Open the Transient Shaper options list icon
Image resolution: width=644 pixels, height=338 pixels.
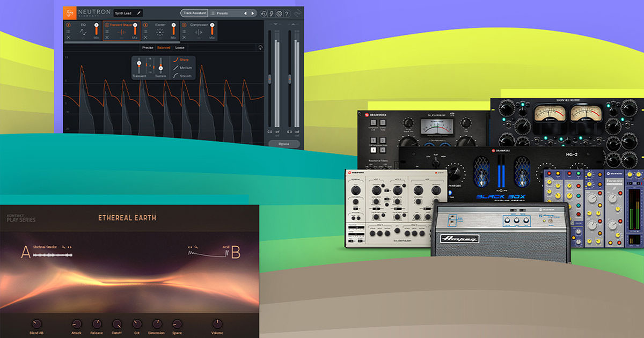(x=107, y=32)
